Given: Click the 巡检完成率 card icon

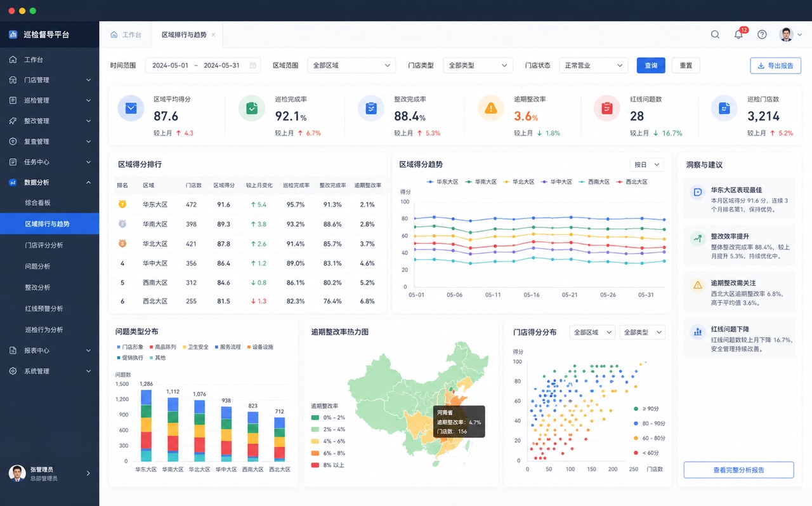Looking at the screenshot, I should click(x=252, y=109).
